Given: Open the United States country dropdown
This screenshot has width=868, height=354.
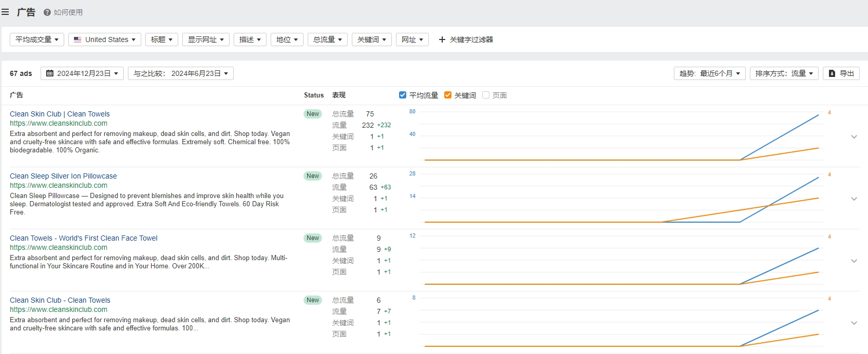Looking at the screenshot, I should point(105,40).
